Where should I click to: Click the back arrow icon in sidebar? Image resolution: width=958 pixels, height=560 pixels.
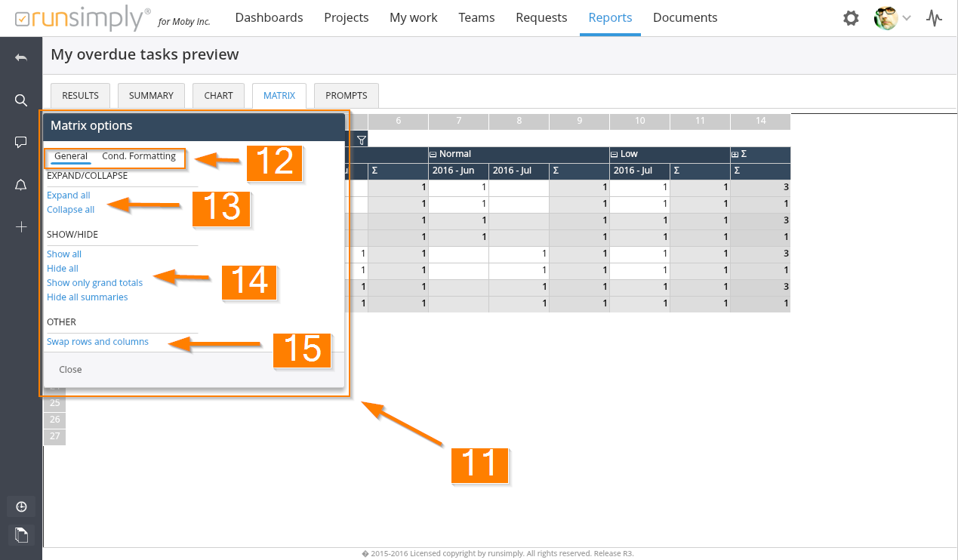point(21,58)
